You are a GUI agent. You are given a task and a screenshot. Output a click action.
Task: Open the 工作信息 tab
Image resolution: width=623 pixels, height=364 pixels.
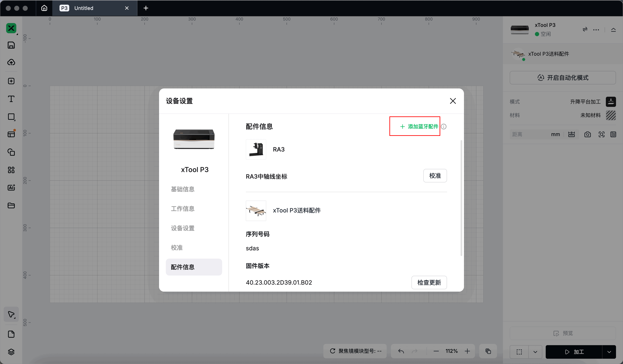(x=183, y=209)
